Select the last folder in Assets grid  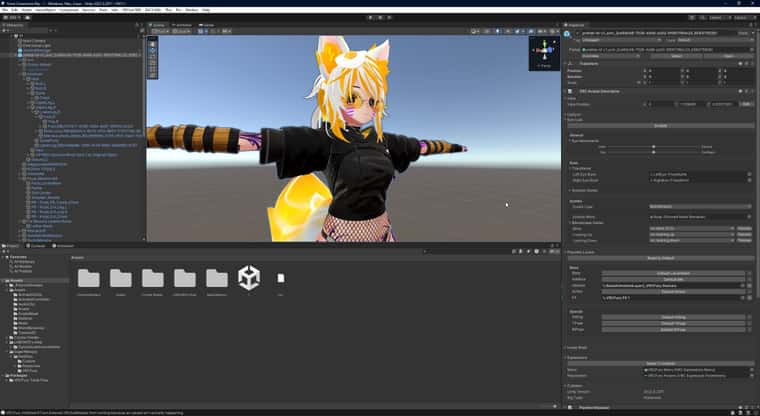(217, 278)
